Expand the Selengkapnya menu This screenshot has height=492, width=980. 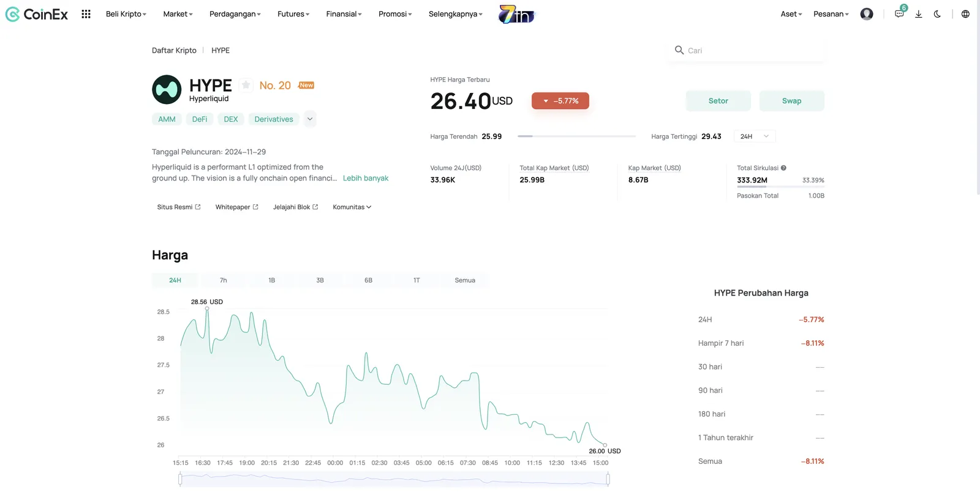point(455,14)
